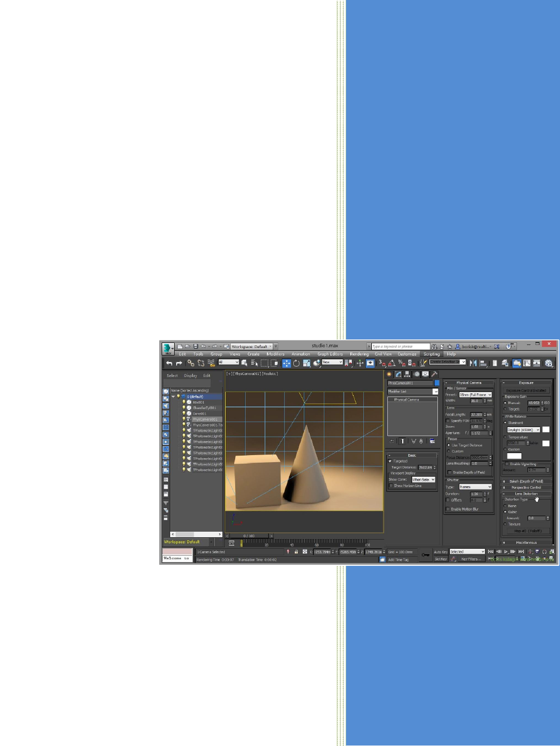The width and height of the screenshot is (560, 746).
Task: Click the Select and Link chain icon
Action: 191,363
